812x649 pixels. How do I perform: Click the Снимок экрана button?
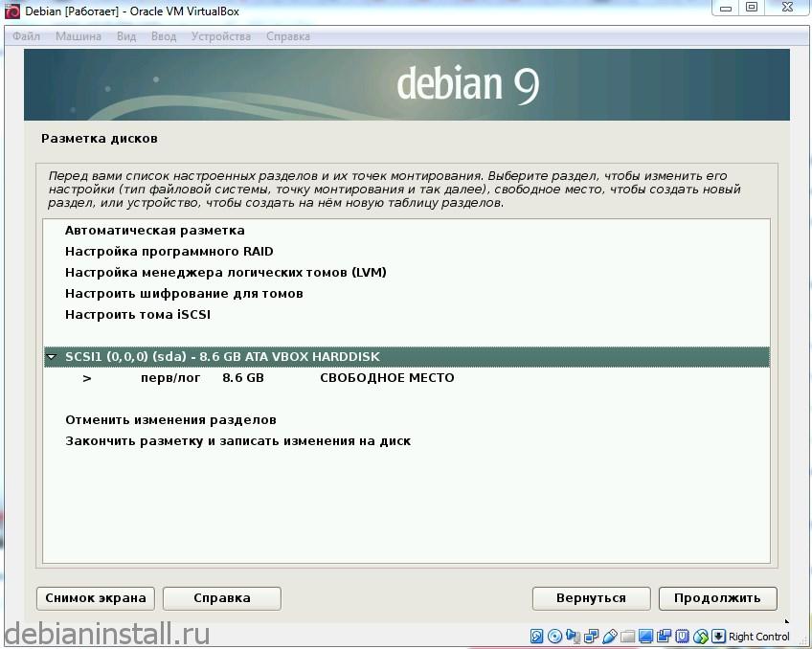(95, 597)
